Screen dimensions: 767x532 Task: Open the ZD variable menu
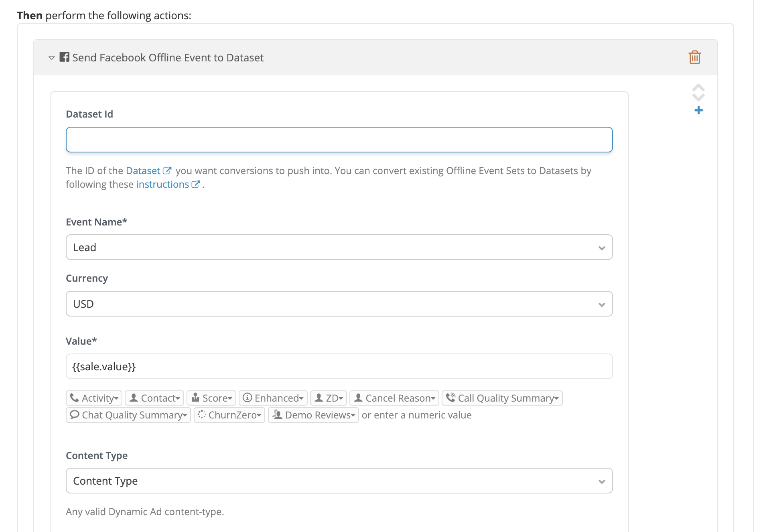coord(329,398)
